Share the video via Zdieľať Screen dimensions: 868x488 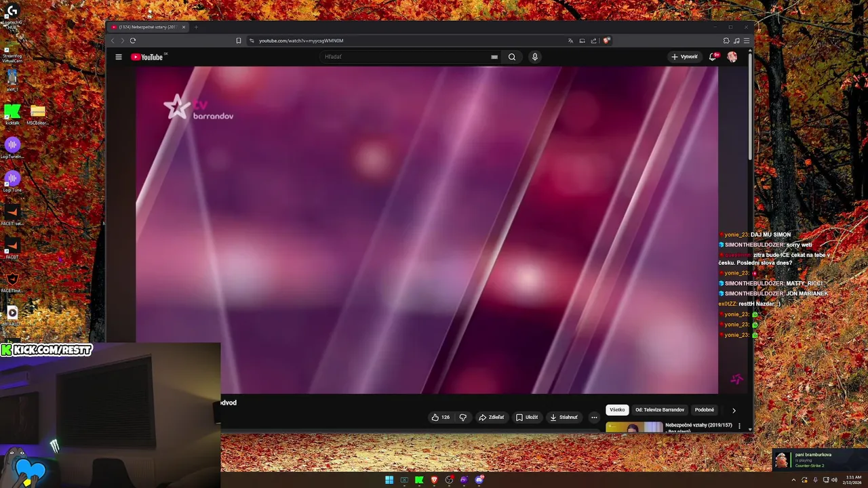point(492,418)
